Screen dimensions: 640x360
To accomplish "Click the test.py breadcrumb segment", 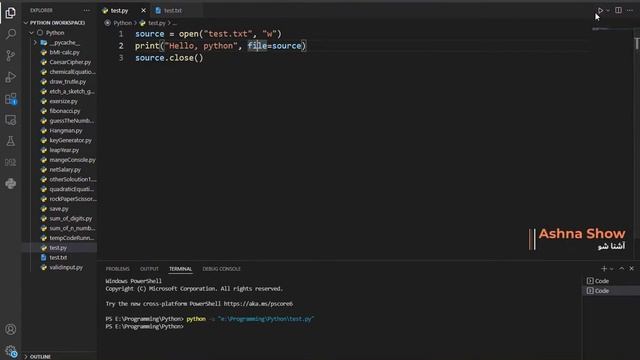I will 157,23.
